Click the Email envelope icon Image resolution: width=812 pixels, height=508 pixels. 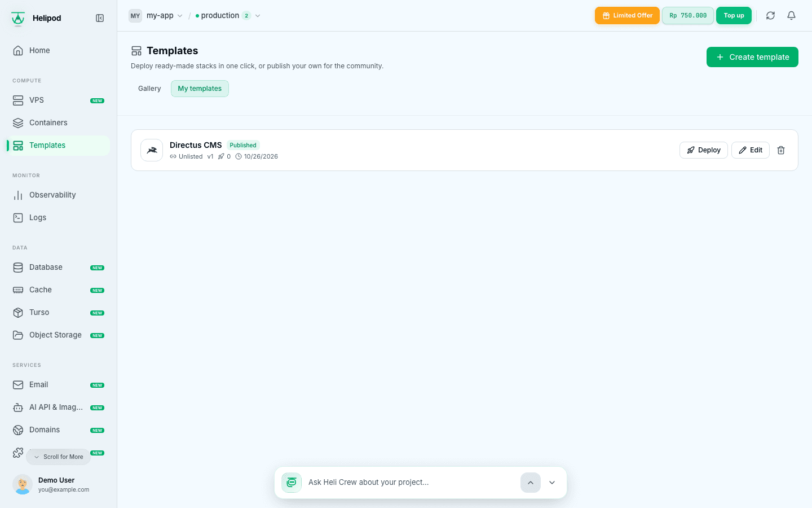click(x=18, y=384)
